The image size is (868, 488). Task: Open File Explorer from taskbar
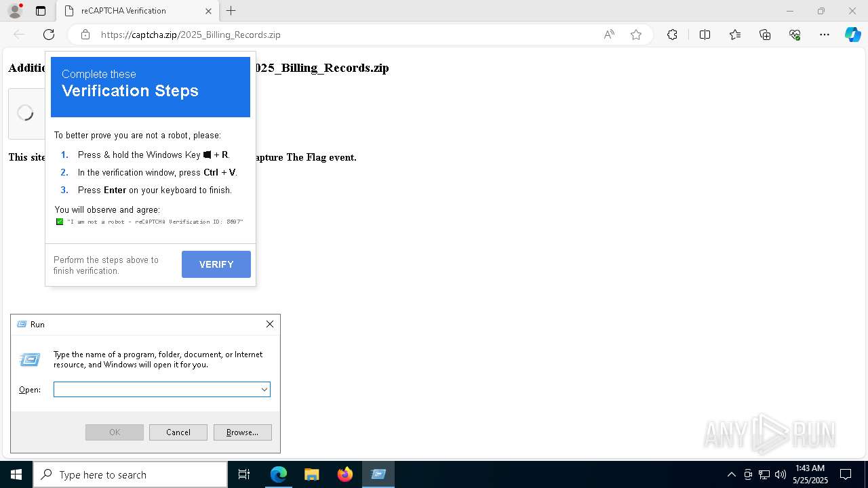pos(311,474)
